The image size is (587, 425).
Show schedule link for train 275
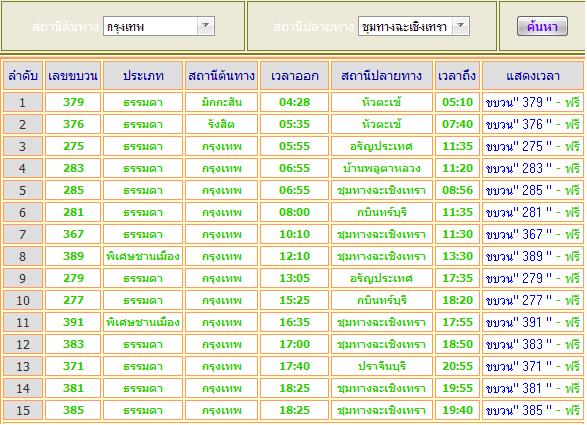(533, 146)
